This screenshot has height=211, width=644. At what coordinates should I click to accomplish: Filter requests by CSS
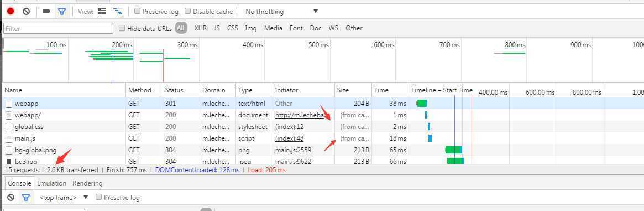coord(233,28)
